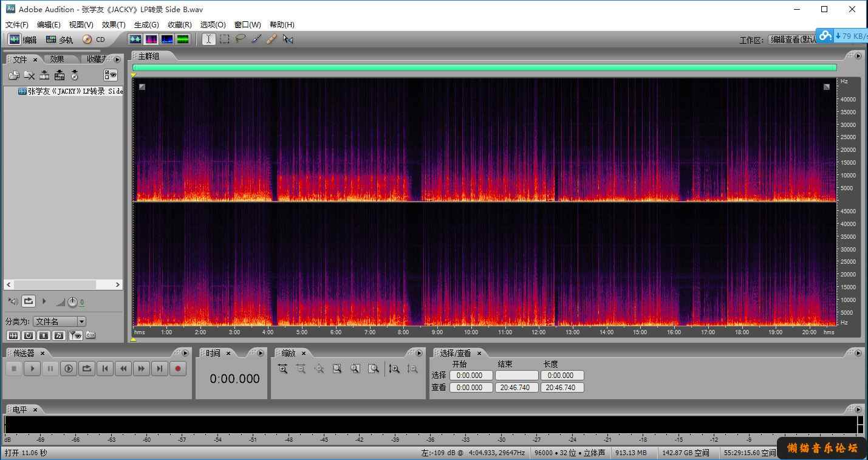Adjust Files panel preview volume knob
The height and width of the screenshot is (460, 868).
click(x=72, y=302)
